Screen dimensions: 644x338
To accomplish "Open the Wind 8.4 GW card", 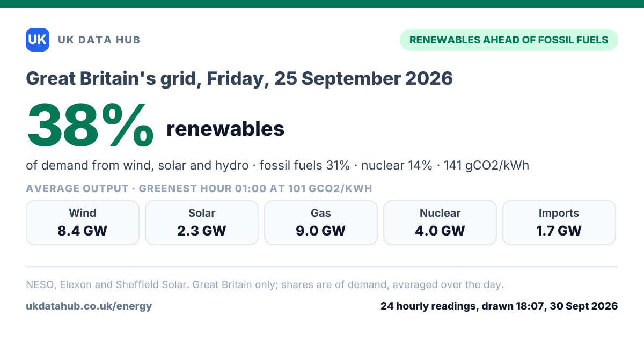I will (x=83, y=223).
